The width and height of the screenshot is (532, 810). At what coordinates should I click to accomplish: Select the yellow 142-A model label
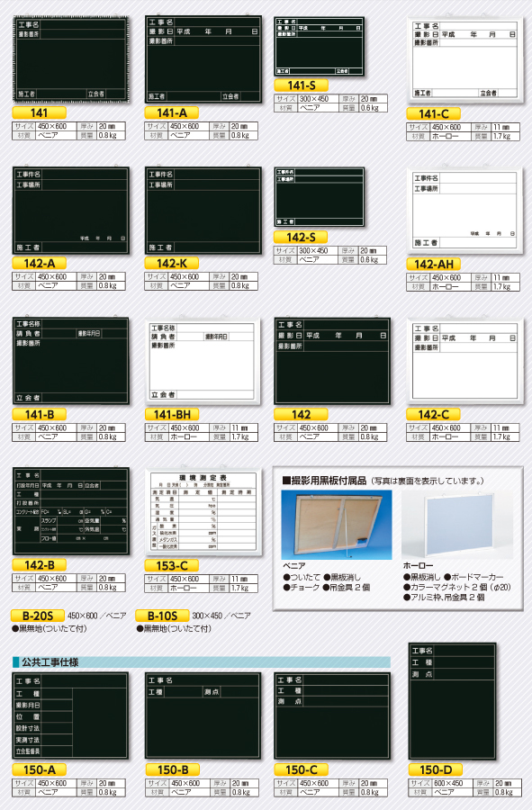(40, 264)
